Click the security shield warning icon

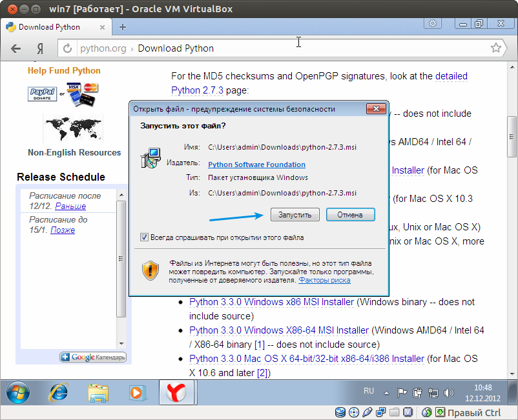[150, 270]
